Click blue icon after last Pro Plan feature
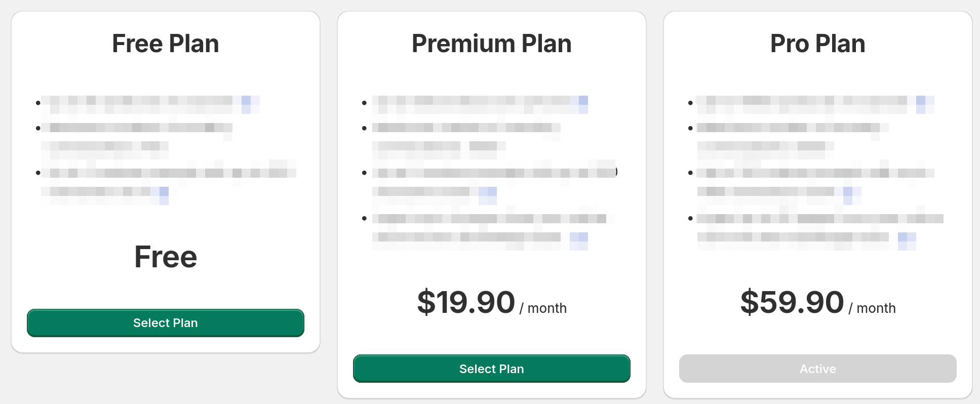Viewport: 980px width, 404px height. 907,240
